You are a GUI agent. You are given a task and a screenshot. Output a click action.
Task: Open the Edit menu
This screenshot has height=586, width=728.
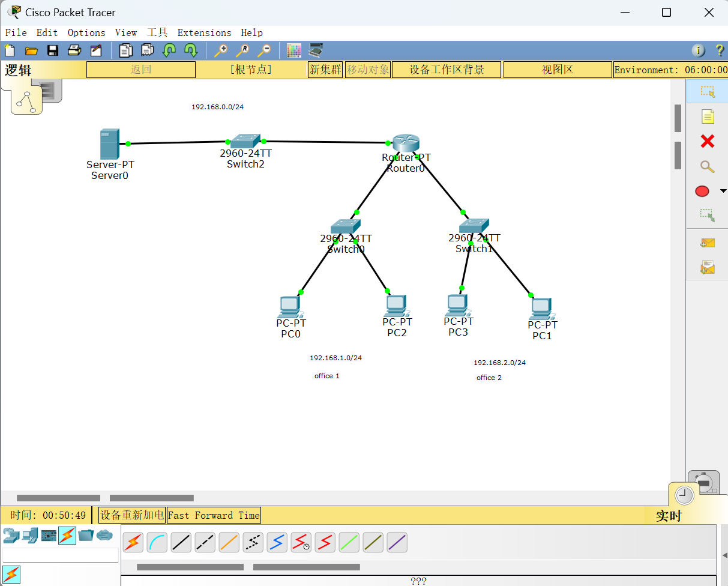pos(47,32)
